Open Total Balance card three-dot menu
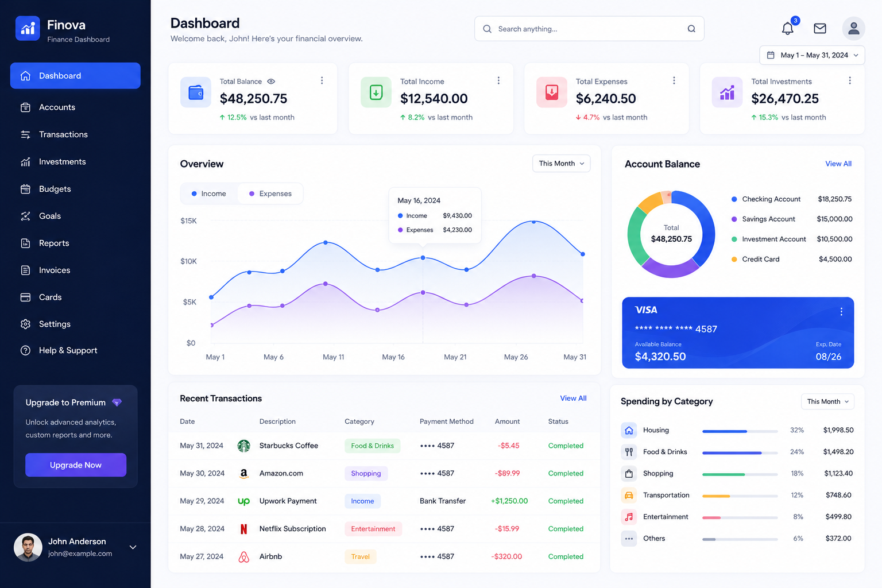The width and height of the screenshot is (882, 588). coord(322,81)
